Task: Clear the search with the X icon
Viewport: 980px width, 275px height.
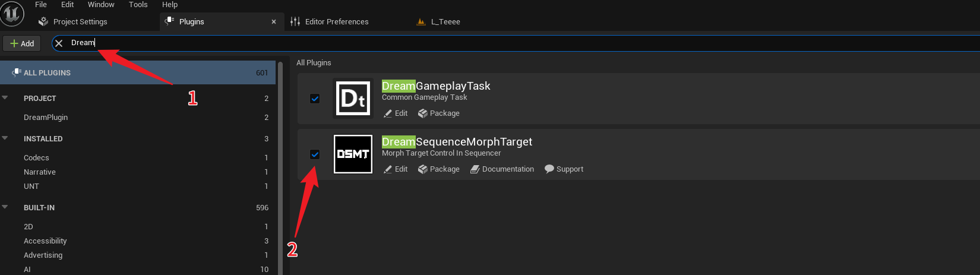Action: pos(59,43)
